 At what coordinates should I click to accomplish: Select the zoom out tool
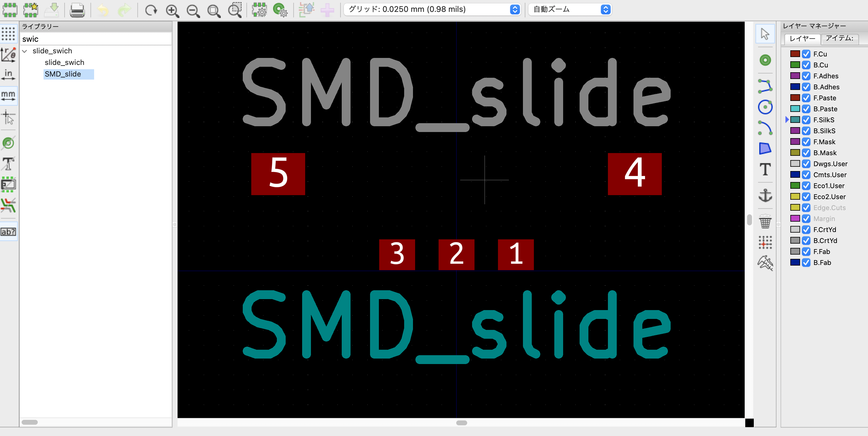pyautogui.click(x=194, y=9)
